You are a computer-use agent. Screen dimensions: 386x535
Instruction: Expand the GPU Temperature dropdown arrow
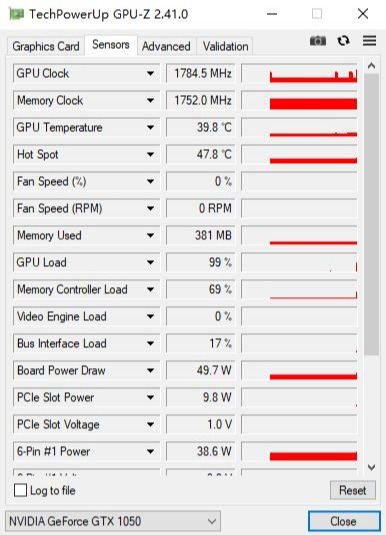[150, 127]
